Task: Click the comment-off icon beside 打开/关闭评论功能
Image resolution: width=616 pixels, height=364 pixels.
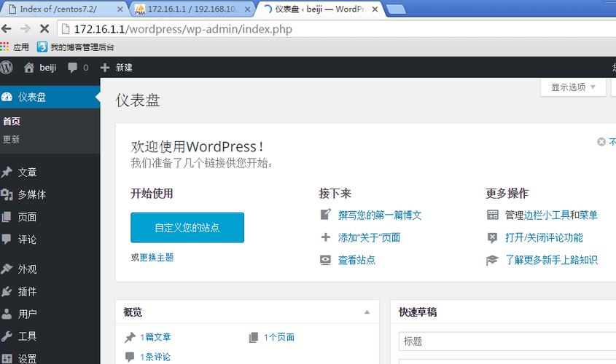Action: point(492,238)
